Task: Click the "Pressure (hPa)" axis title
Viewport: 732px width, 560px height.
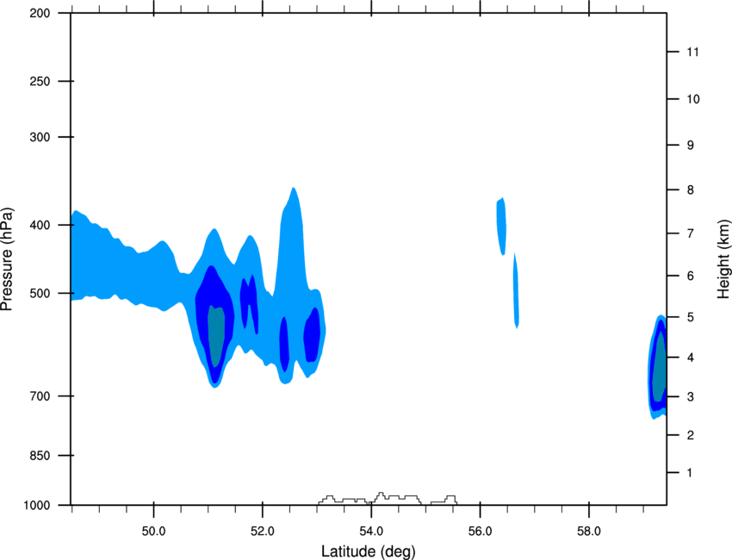Action: (x=7, y=259)
